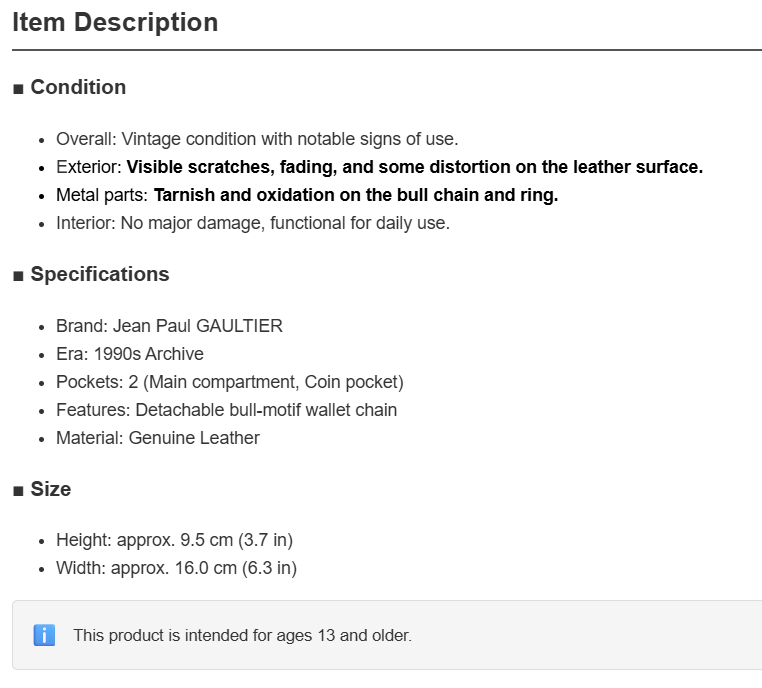762x688 pixels.
Task: Click the square bullet before Specifications
Action: click(18, 276)
